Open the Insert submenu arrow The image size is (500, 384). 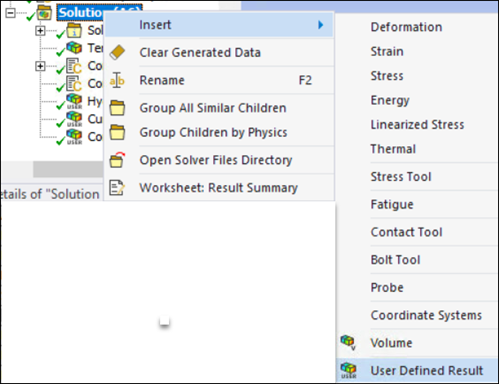[321, 25]
